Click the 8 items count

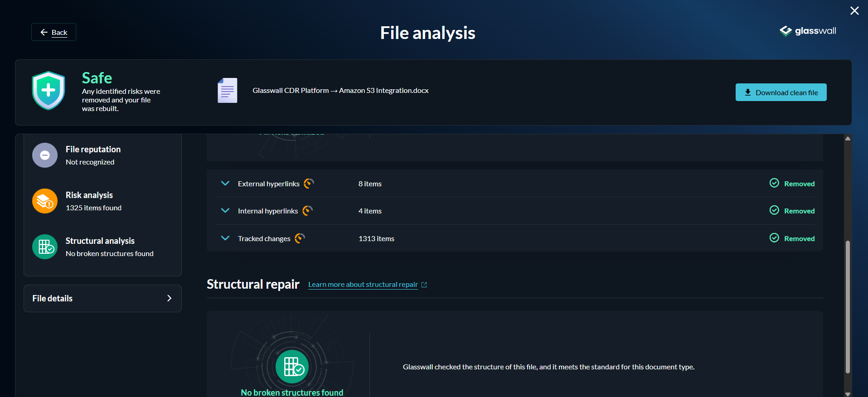370,184
